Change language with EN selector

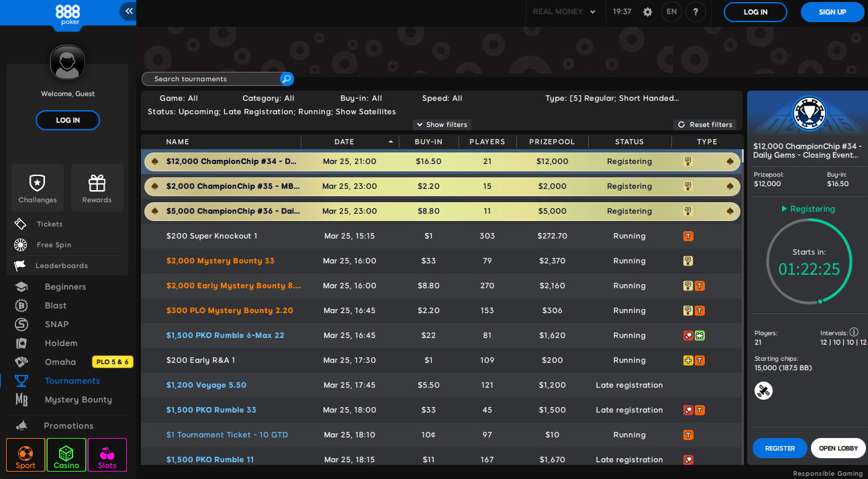tap(671, 12)
